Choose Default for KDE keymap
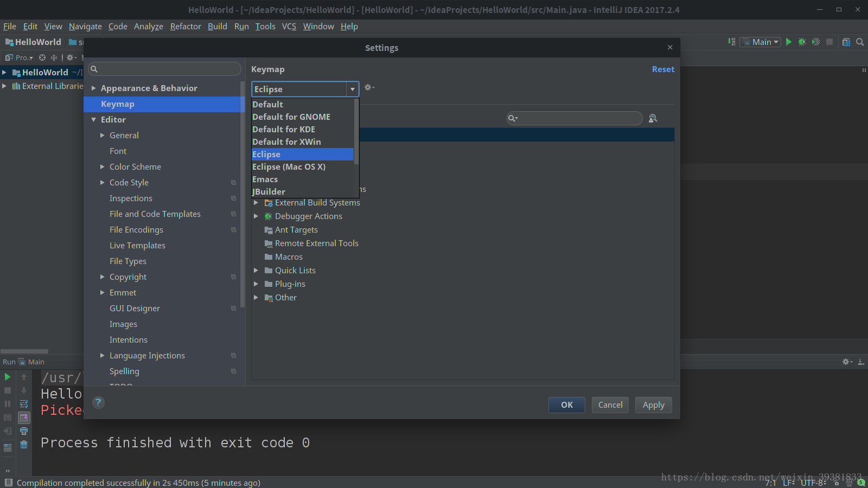The height and width of the screenshot is (488, 868). point(303,129)
